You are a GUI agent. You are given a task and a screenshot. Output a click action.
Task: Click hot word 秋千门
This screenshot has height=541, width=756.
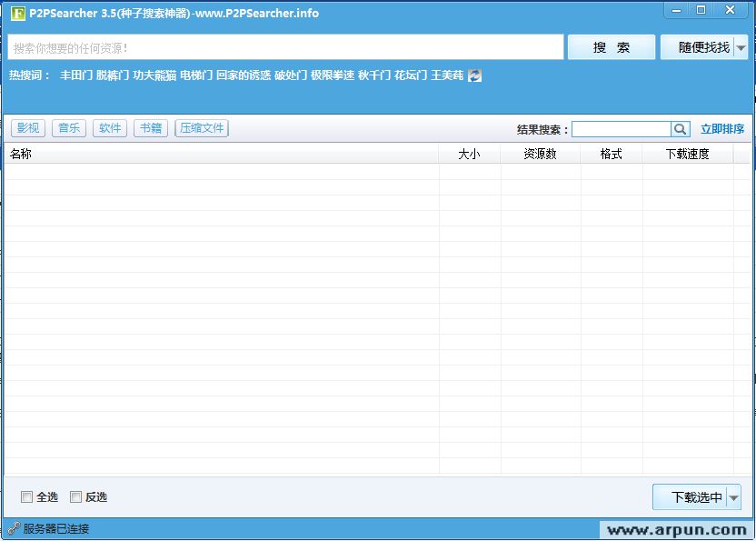pos(374,75)
